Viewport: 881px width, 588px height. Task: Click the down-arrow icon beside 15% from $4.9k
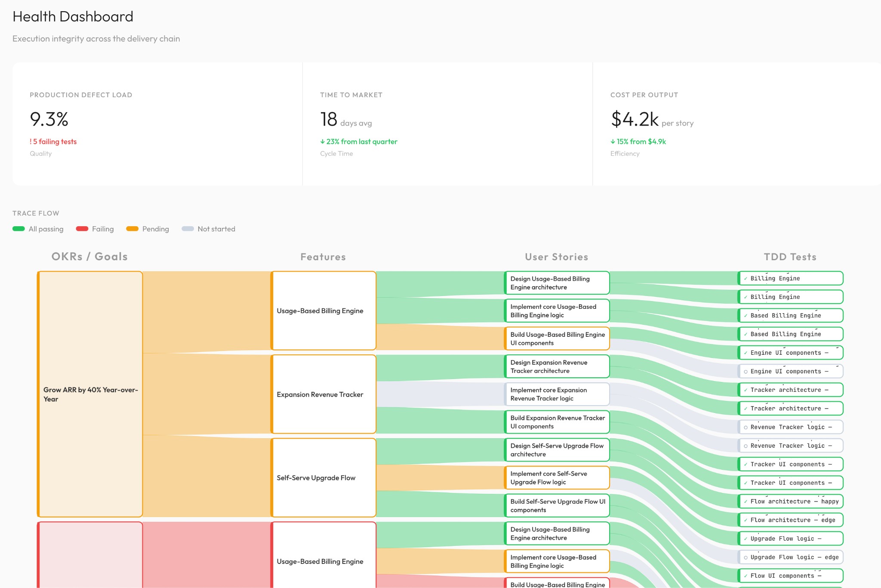coord(613,142)
